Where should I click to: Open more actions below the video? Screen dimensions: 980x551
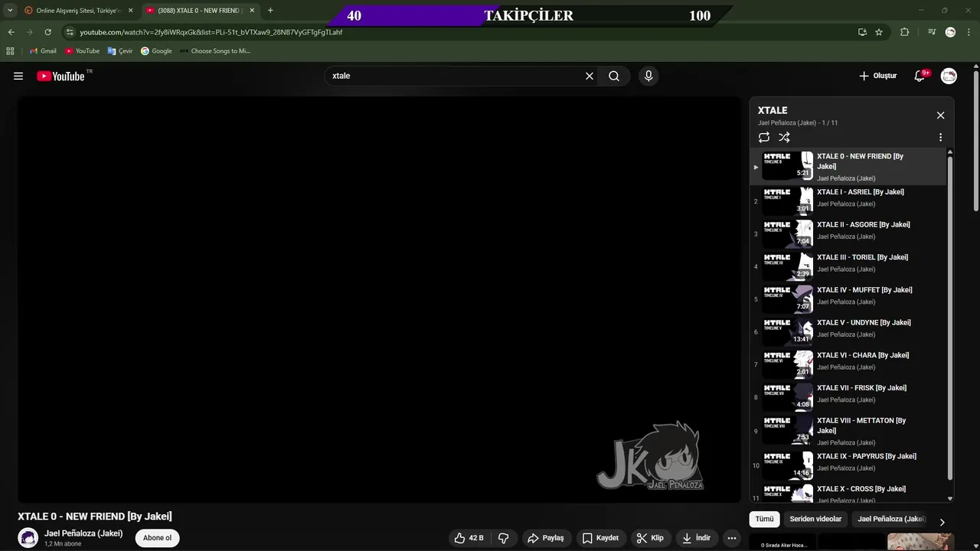[732, 538]
